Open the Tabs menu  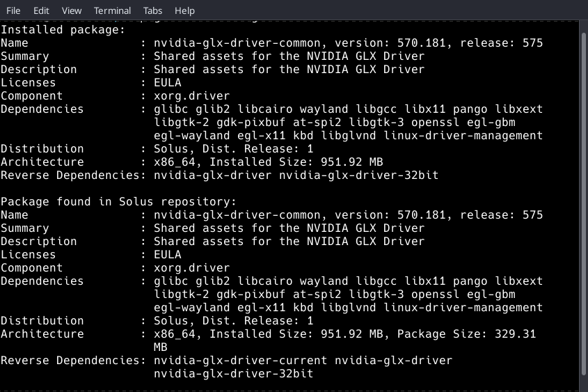tap(152, 10)
